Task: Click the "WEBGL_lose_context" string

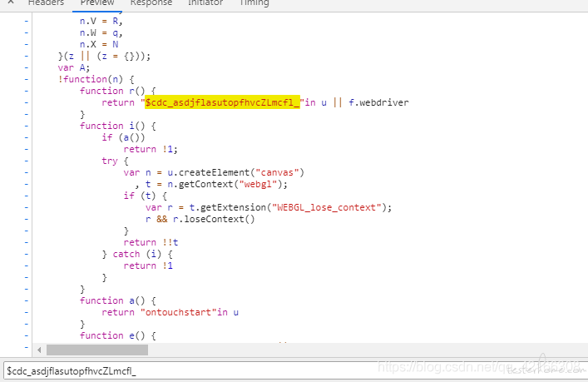Action: click(x=327, y=207)
